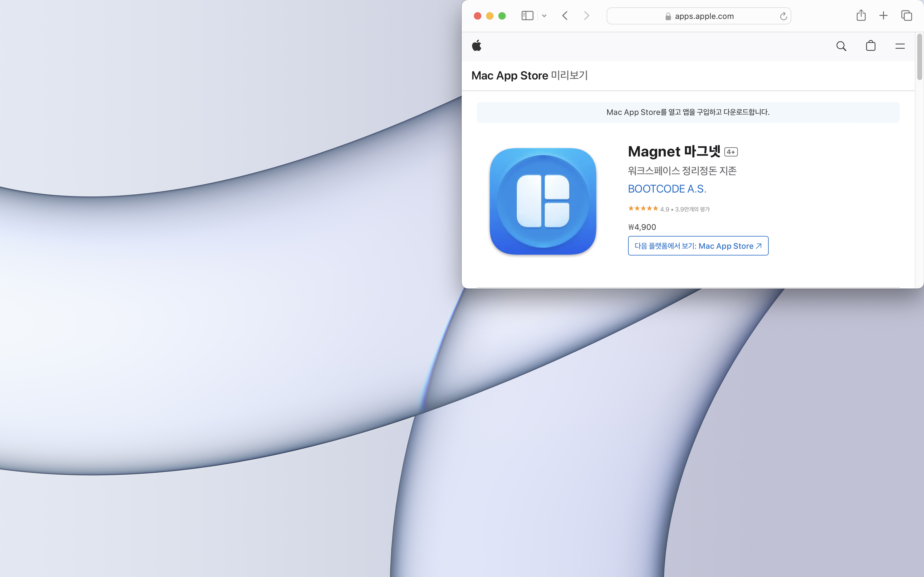Screen dimensions: 924x577
Task: Go to the Apple homepage logo
Action: click(476, 46)
